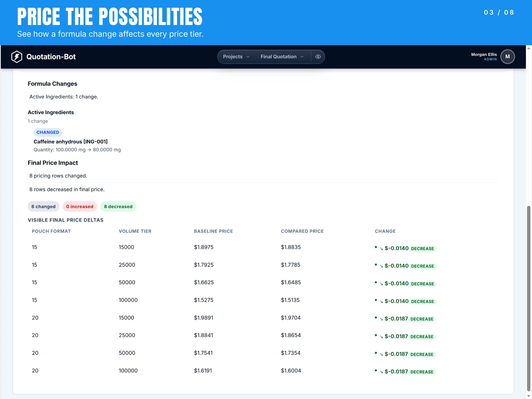The image size is (532, 399).
Task: Click the Final Price Impact heading
Action: [x=53, y=163]
